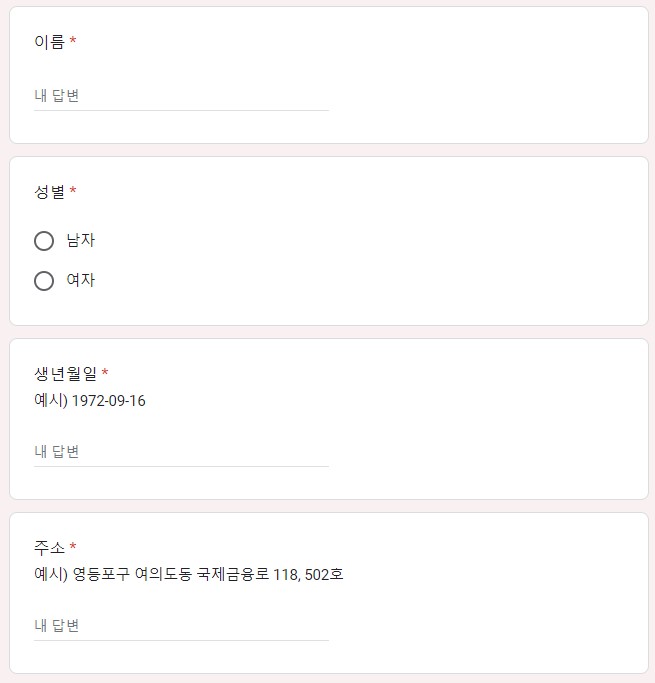Click the 생년월일 question title
The width and height of the screenshot is (655, 683).
(x=65, y=374)
